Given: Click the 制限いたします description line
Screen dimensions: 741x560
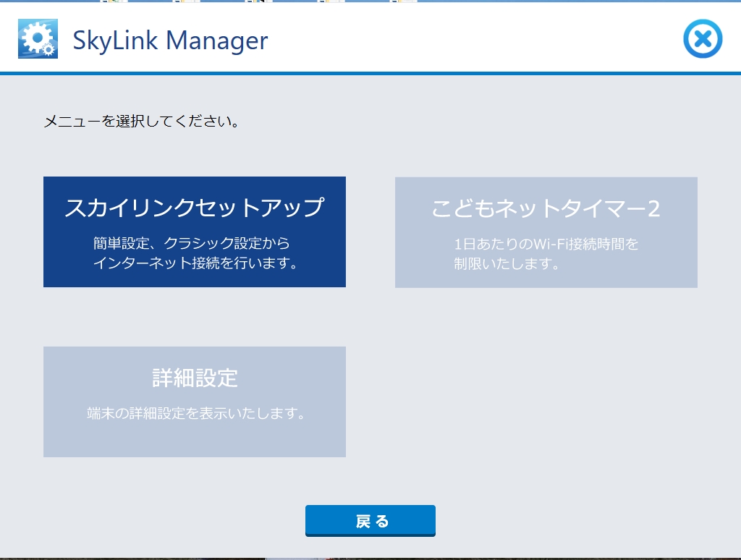Looking at the screenshot, I should pyautogui.click(x=507, y=264).
